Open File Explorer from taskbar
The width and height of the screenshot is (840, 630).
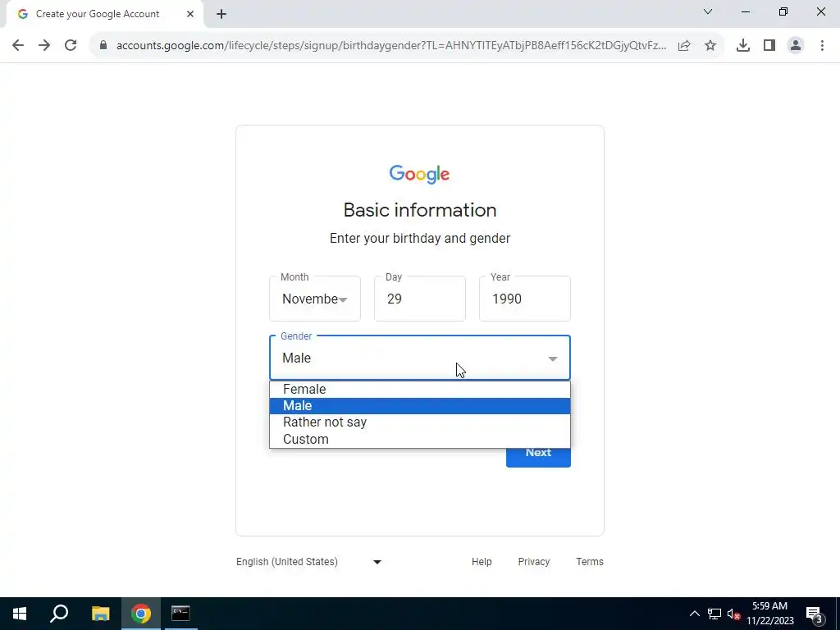[100, 614]
